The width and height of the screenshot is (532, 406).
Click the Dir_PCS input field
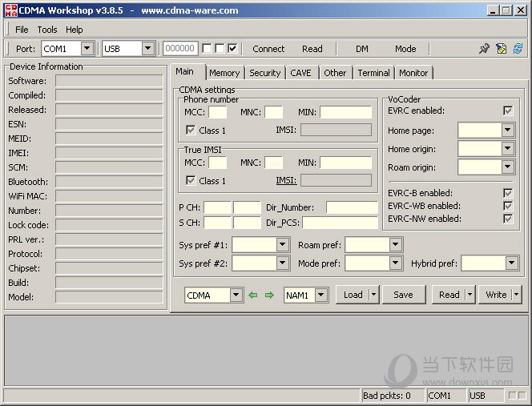(340, 223)
